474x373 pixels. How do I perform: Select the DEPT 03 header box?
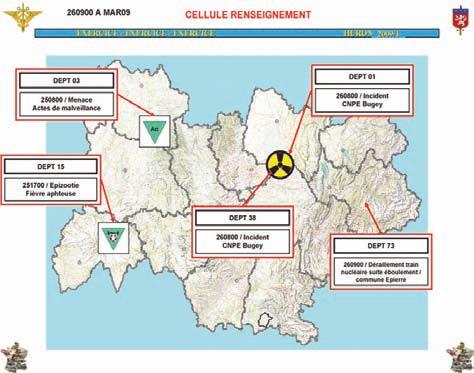tap(67, 81)
